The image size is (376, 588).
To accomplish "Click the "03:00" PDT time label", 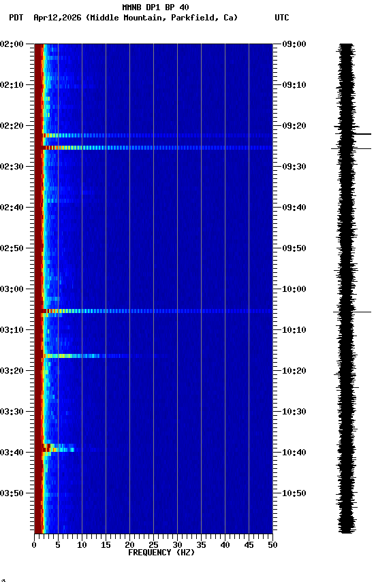I will click(x=12, y=289).
